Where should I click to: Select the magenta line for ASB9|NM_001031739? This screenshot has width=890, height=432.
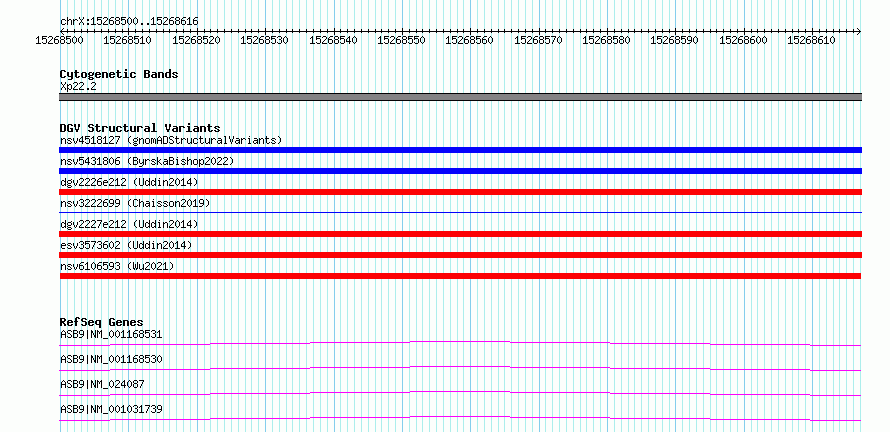[x=460, y=418]
